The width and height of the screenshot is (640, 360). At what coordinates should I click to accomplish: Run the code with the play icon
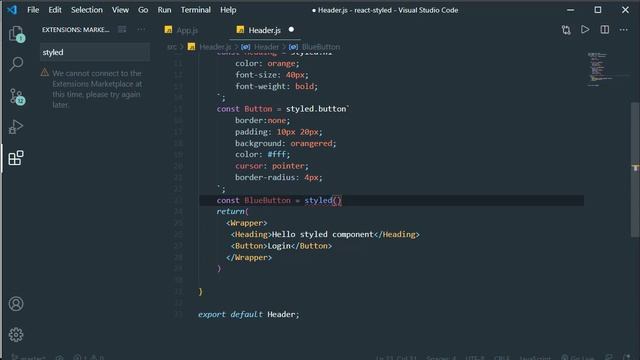(x=585, y=30)
